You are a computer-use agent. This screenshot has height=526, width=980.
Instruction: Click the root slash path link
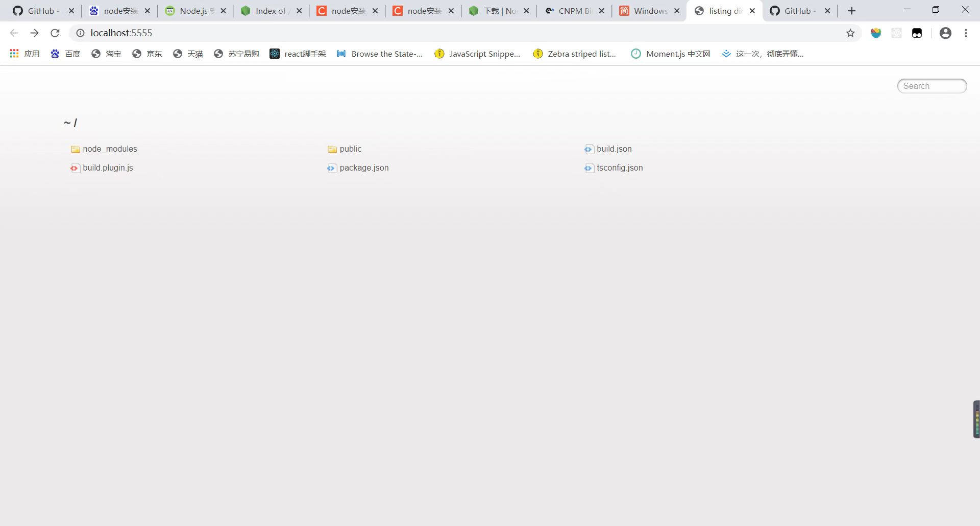pos(75,123)
